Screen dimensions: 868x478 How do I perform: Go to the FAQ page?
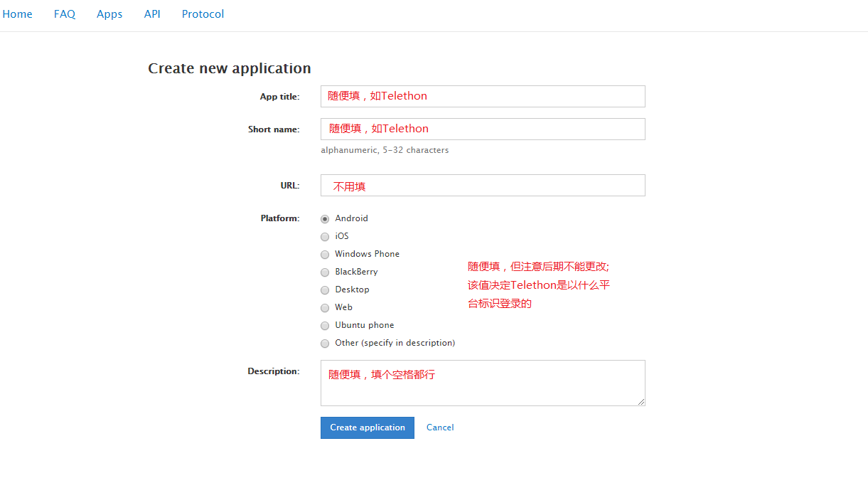(x=65, y=14)
